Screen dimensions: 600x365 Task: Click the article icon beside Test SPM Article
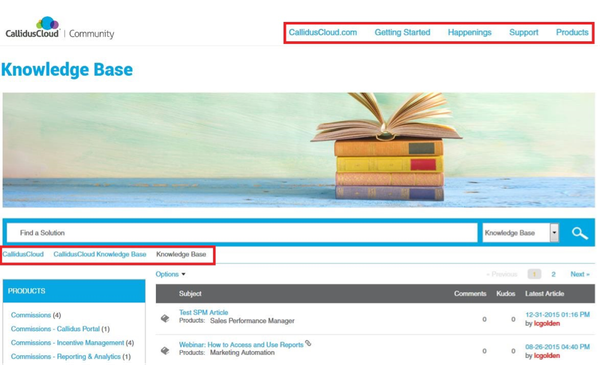pyautogui.click(x=165, y=318)
